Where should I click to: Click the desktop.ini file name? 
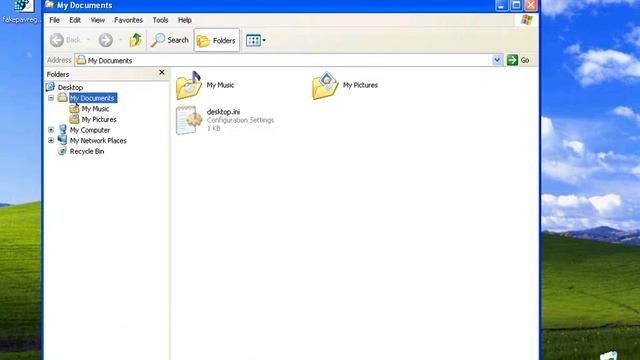(223, 112)
